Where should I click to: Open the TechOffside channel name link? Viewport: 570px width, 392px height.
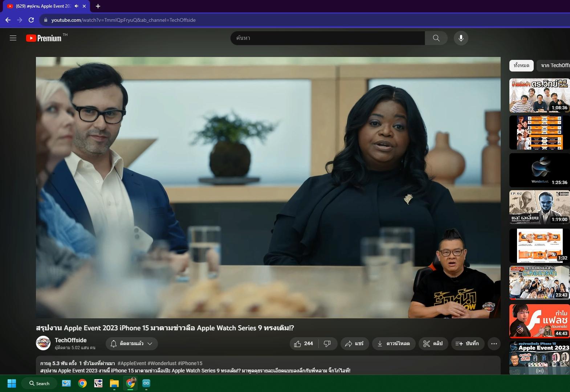71,340
